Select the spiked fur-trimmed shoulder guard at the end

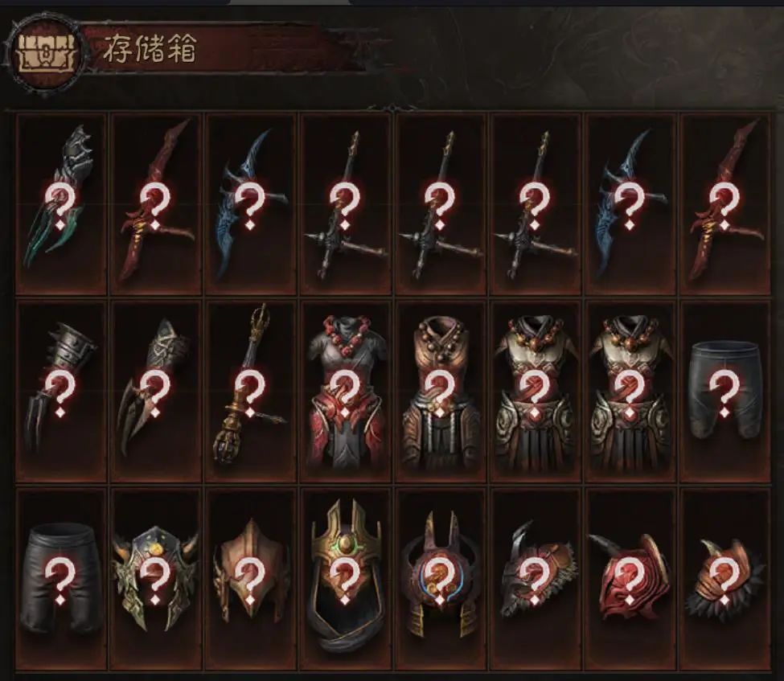[725, 579]
